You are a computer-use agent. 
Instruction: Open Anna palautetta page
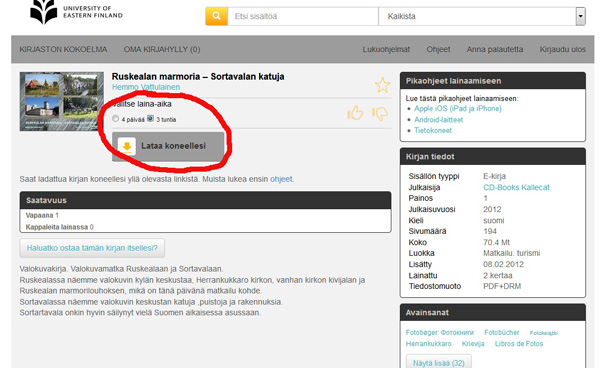[495, 49]
